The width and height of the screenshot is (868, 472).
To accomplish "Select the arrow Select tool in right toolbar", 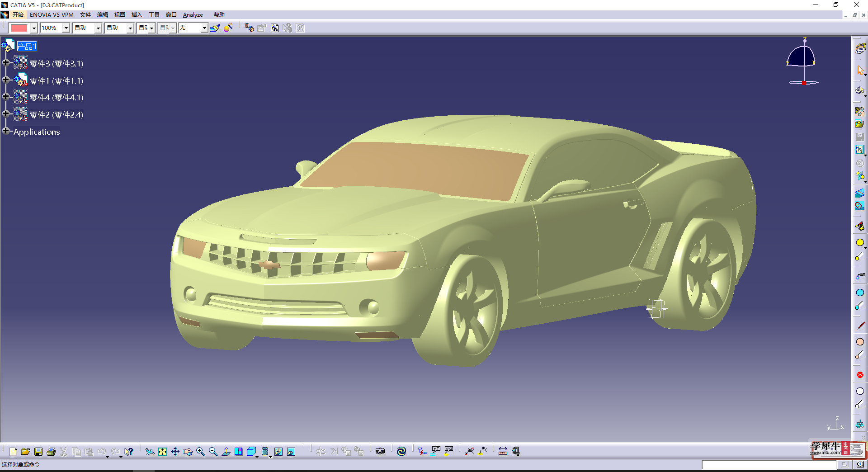I will 860,70.
